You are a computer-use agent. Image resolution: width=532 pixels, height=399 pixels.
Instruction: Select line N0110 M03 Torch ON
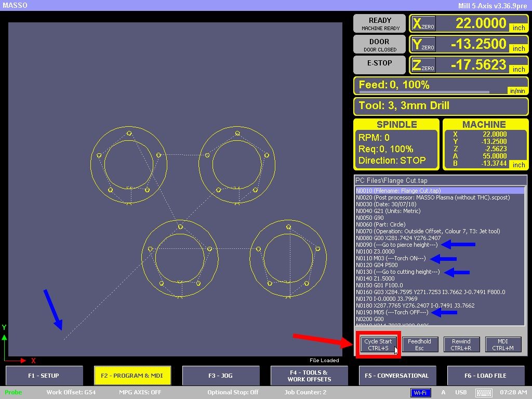[x=440, y=259]
